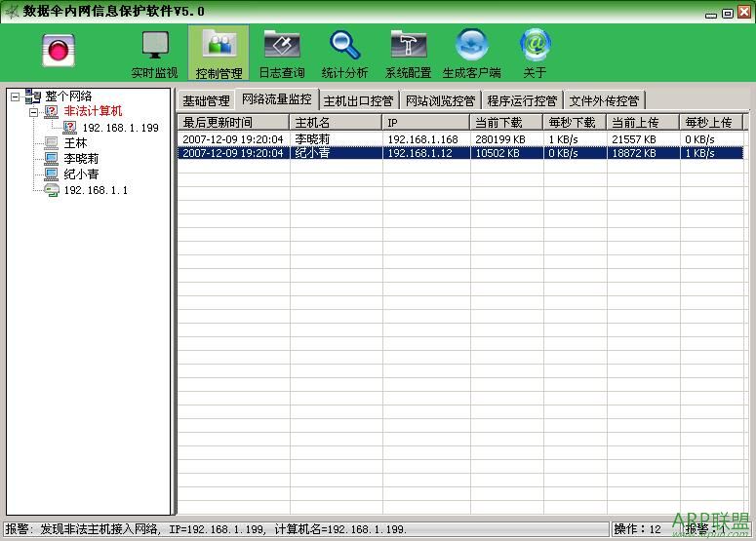
Task: Switch to the 文件外传控管 tab
Action: click(x=604, y=100)
